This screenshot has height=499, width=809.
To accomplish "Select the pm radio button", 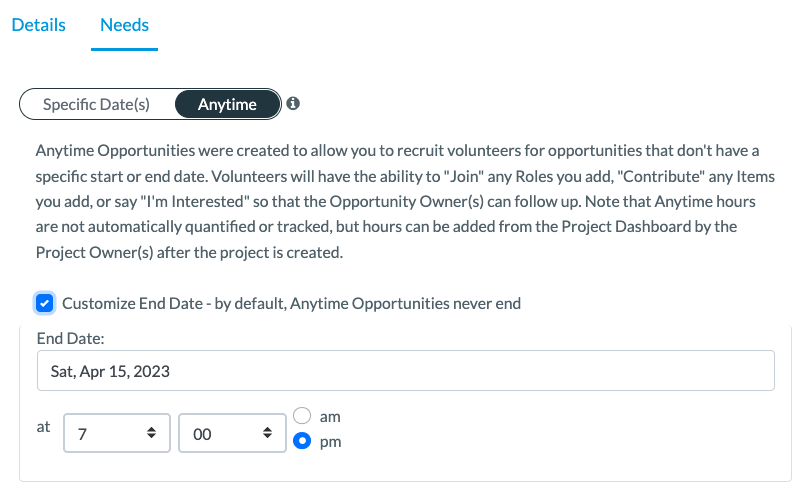I will [302, 441].
